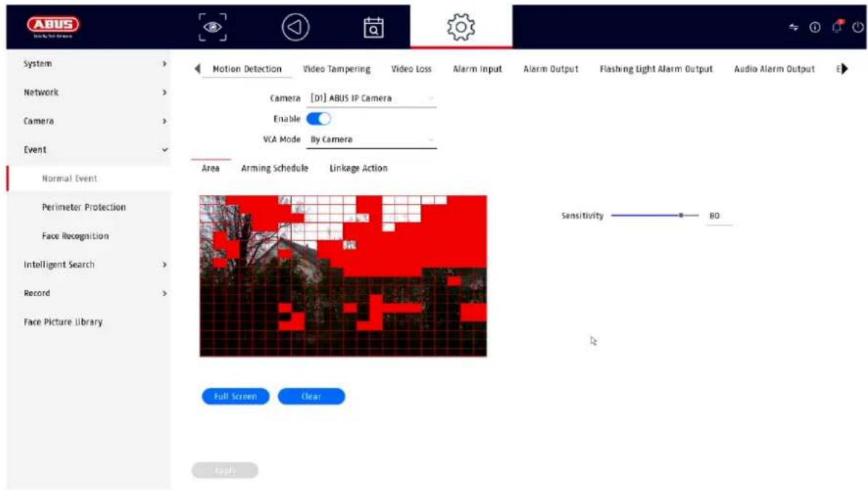
Task: Switch to Flashing Light Alarm Output tab
Action: [656, 69]
